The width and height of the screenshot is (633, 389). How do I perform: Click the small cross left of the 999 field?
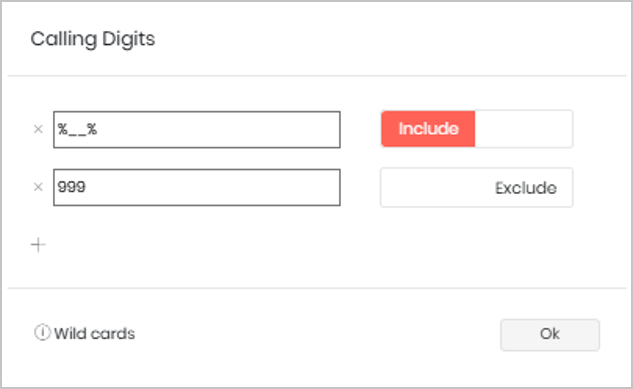point(38,187)
